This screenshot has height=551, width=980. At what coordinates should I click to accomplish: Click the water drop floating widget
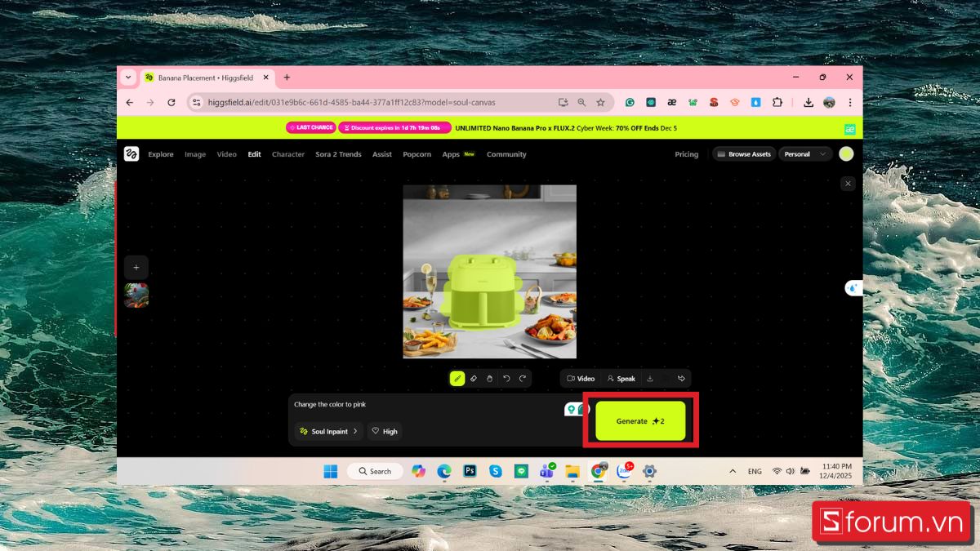853,287
